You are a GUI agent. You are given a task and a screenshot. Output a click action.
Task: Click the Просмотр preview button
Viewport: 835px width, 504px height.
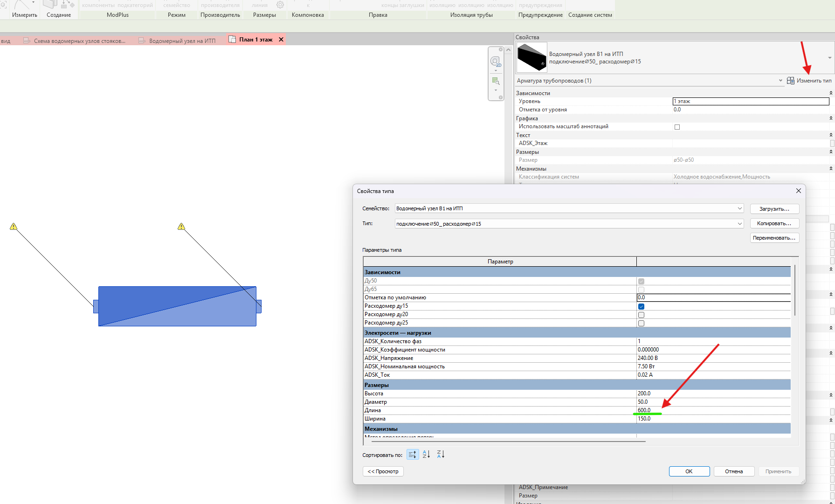click(x=383, y=471)
